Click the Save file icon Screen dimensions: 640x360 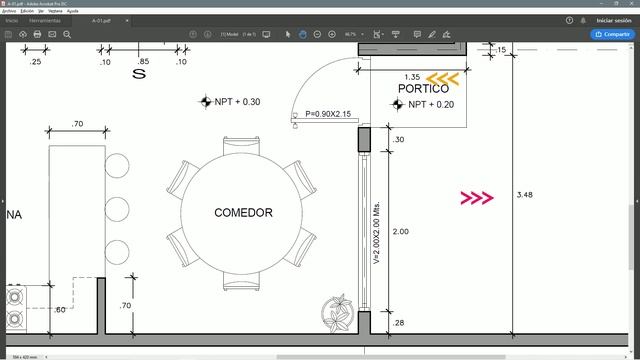(x=8, y=35)
